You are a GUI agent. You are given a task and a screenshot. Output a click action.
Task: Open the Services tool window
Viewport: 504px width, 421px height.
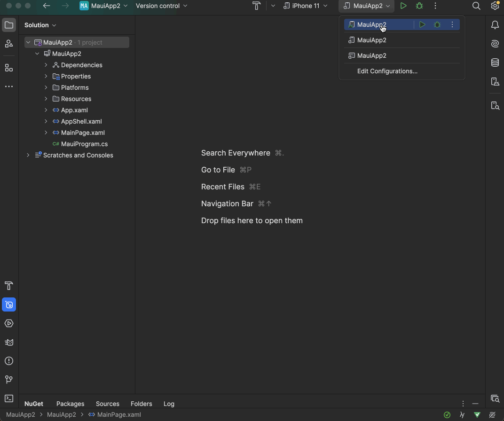9,323
